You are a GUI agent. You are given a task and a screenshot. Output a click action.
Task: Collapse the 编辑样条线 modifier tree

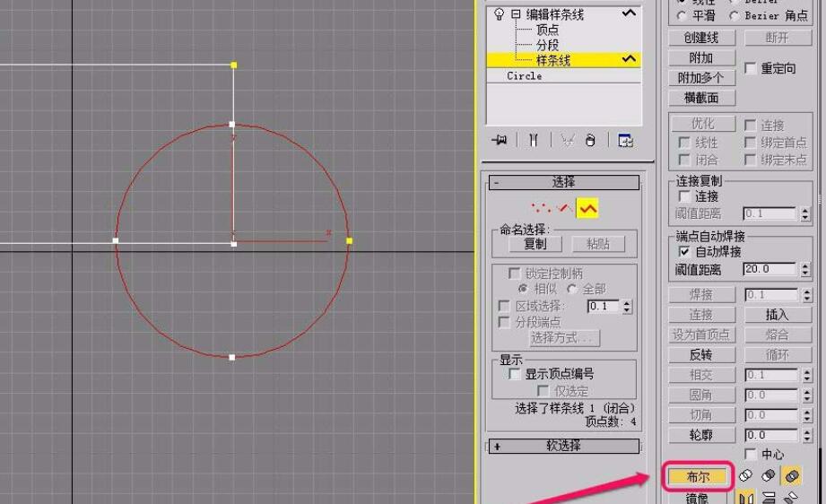(x=515, y=14)
